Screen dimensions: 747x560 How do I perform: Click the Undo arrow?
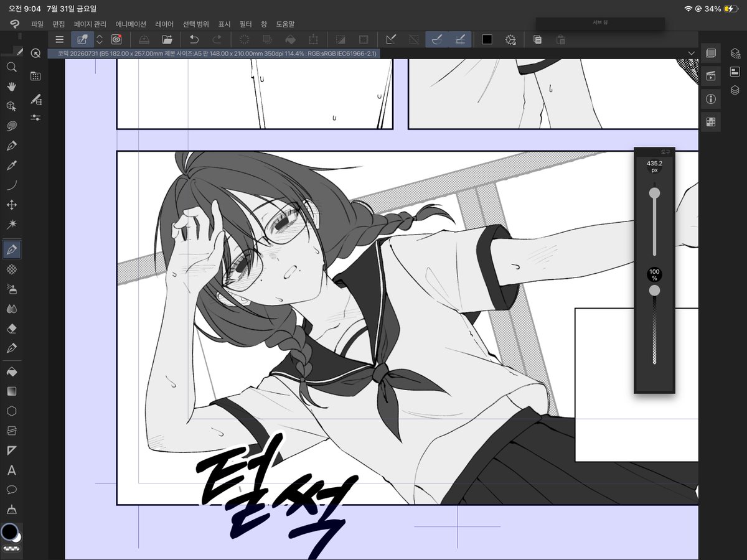coord(194,40)
